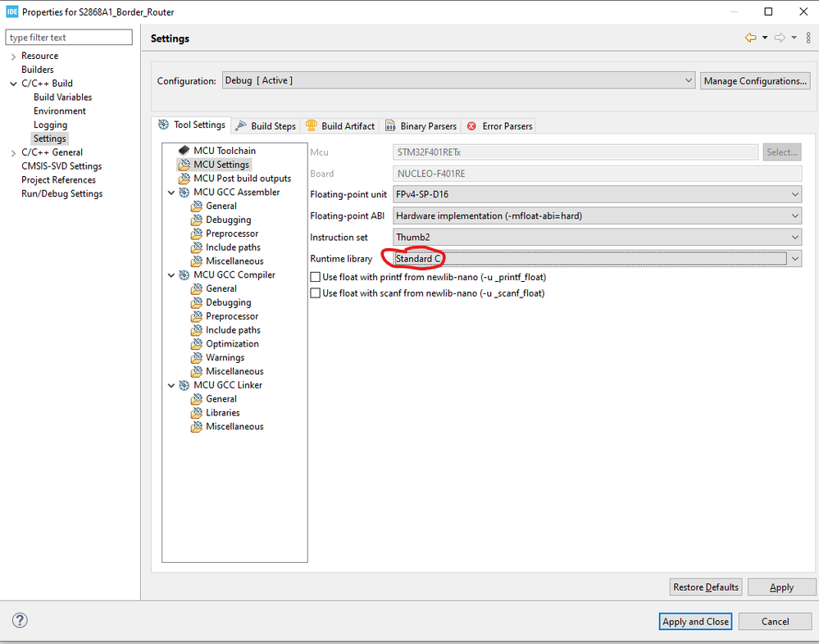Switch to the Build Artifact tab
The image size is (819, 644).
tap(340, 126)
